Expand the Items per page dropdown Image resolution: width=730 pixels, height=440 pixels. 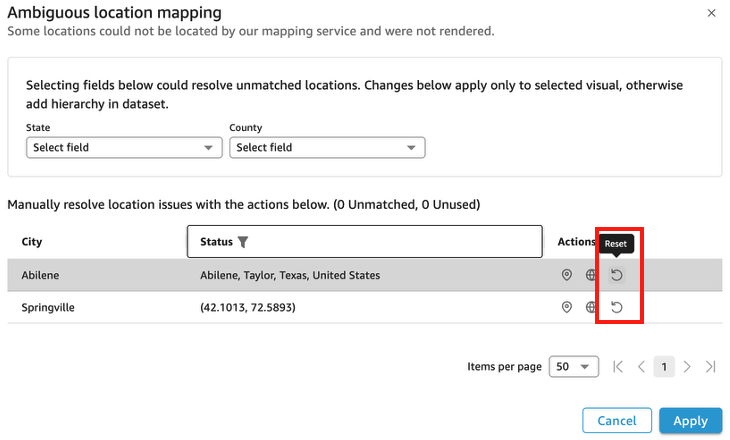tap(573, 367)
